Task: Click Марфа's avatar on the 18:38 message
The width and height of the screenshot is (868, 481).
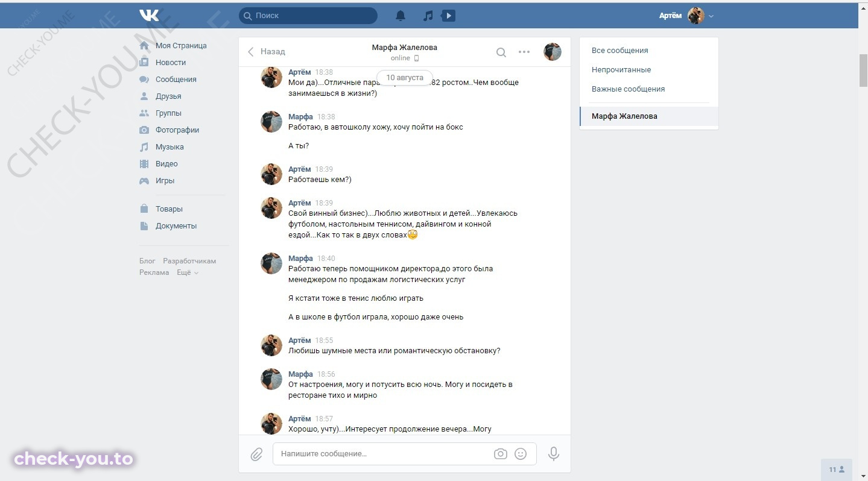Action: click(271, 122)
